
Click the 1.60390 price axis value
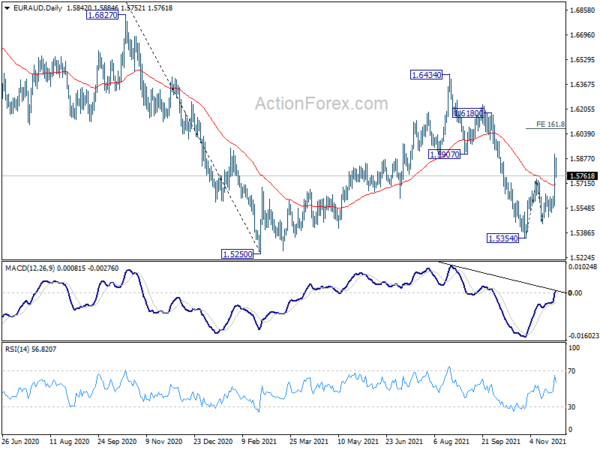click(582, 134)
